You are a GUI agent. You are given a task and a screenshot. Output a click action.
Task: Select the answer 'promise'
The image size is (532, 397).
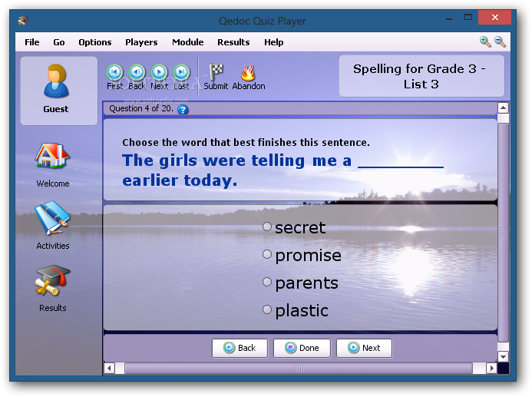coord(267,254)
